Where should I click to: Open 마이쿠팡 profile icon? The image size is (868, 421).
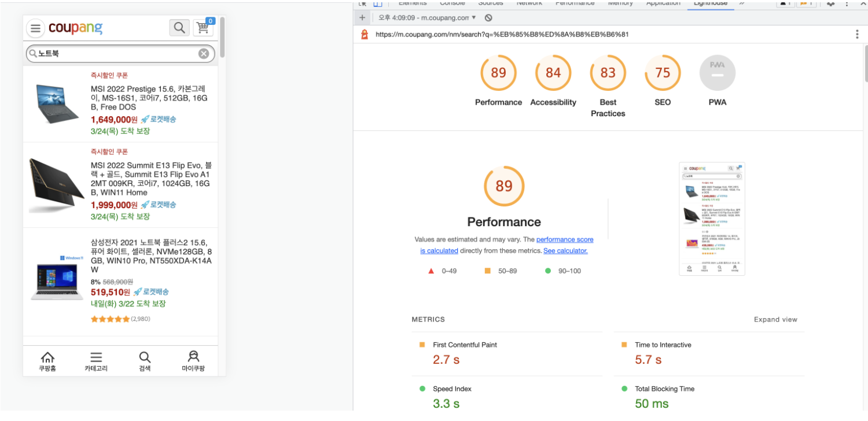(x=193, y=361)
